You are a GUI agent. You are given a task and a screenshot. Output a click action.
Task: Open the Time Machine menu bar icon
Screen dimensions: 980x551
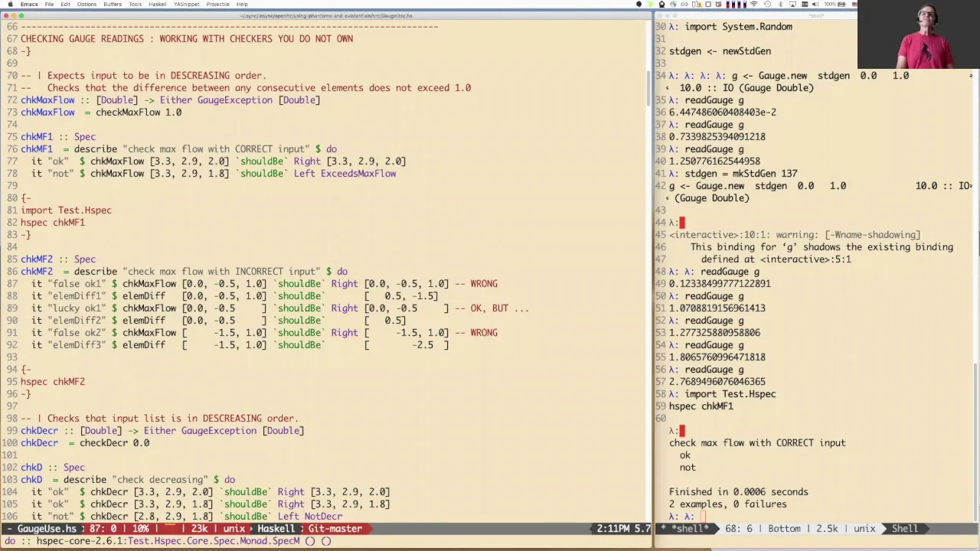(768, 4)
